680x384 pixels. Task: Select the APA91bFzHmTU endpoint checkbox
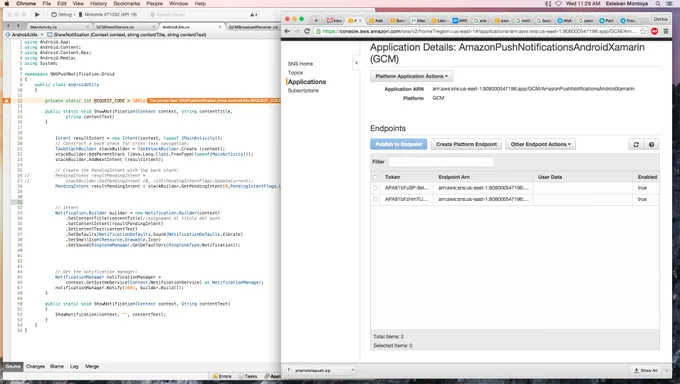tap(376, 199)
